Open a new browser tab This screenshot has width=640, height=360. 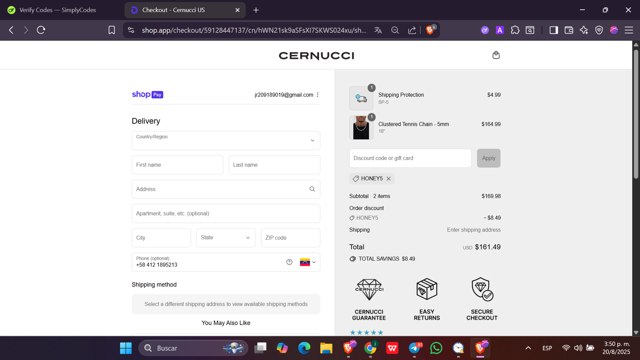256,10
